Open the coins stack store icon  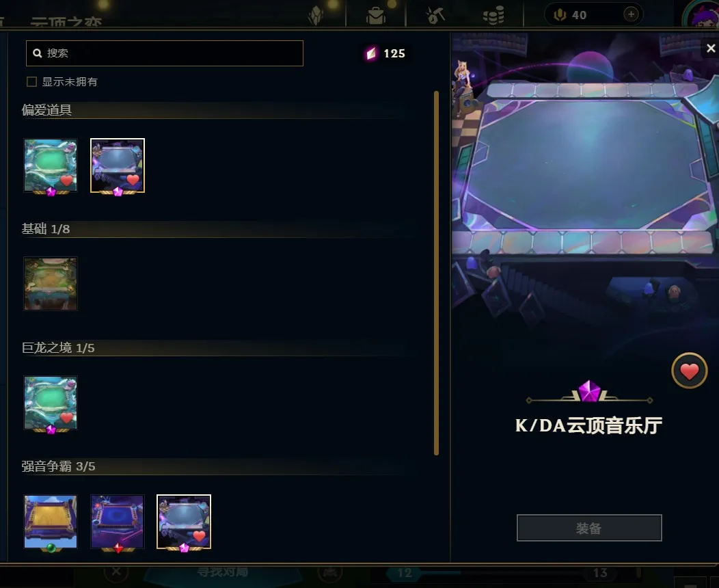[x=493, y=15]
